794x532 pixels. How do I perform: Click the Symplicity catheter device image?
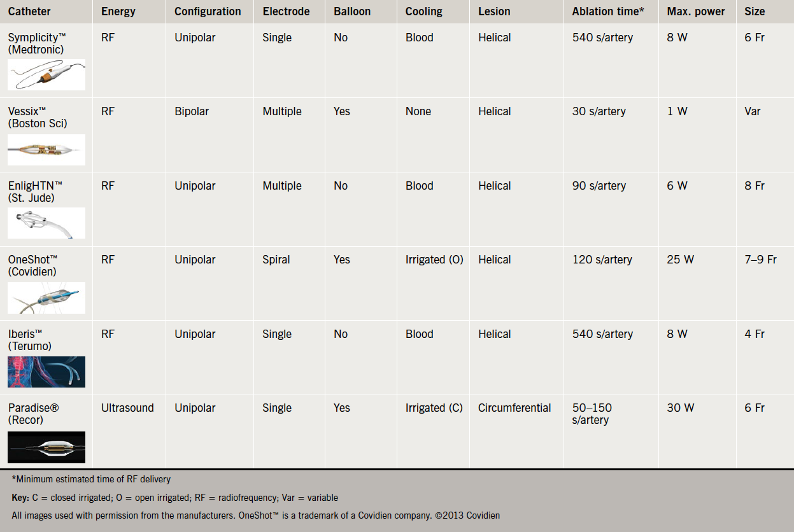click(x=46, y=74)
